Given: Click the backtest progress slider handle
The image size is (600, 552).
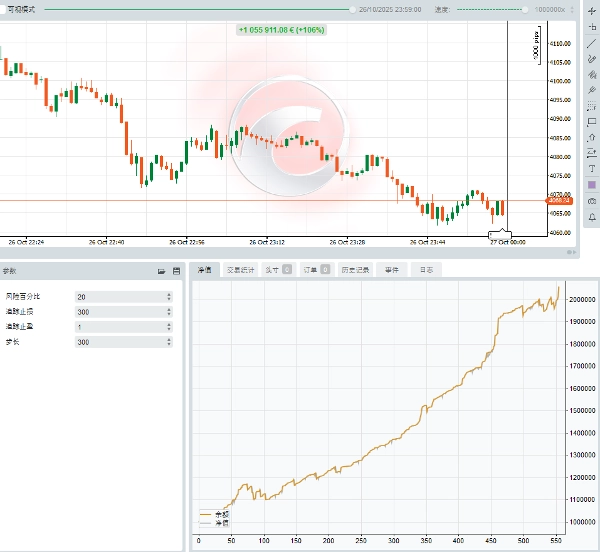Looking at the screenshot, I should point(352,10).
